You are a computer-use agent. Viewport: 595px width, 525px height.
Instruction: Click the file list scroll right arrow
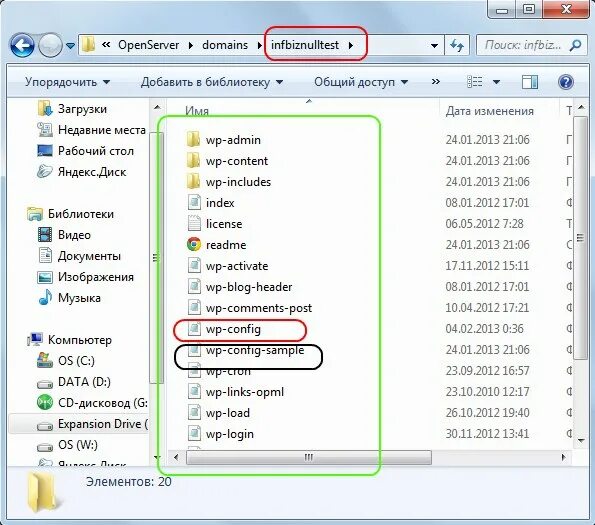tap(564, 457)
